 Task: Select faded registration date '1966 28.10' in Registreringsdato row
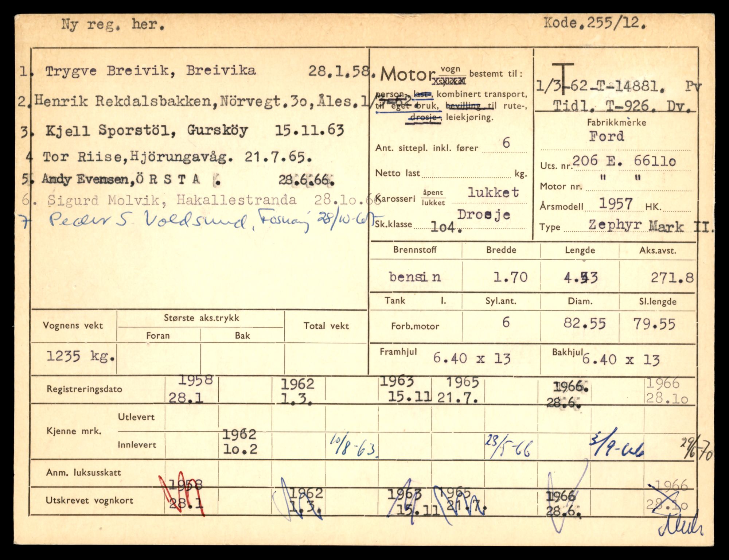coord(667,390)
